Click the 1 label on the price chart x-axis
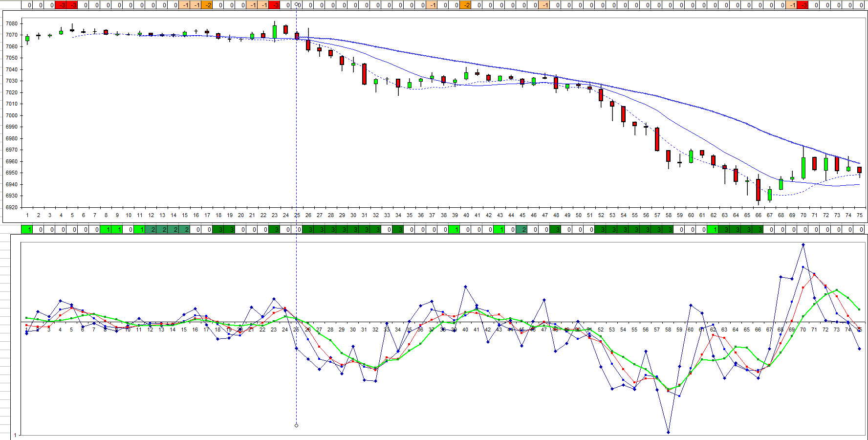The width and height of the screenshot is (868, 440). [x=27, y=215]
